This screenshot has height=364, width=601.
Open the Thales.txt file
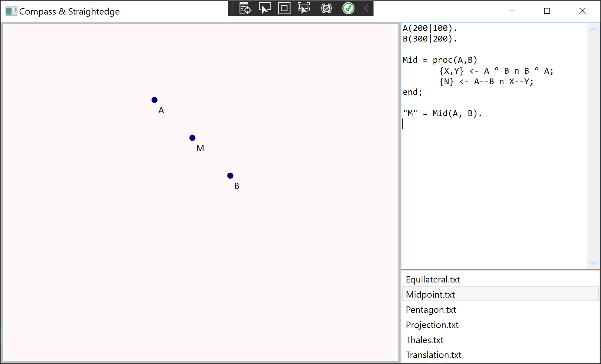[425, 340]
